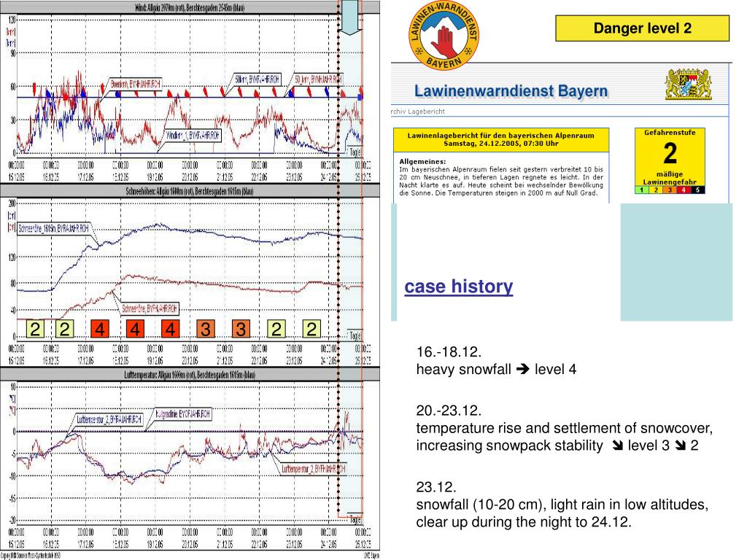Click the 'Schneehöhe_1615m' blue series label
747x560 pixels.
pyautogui.click(x=53, y=228)
